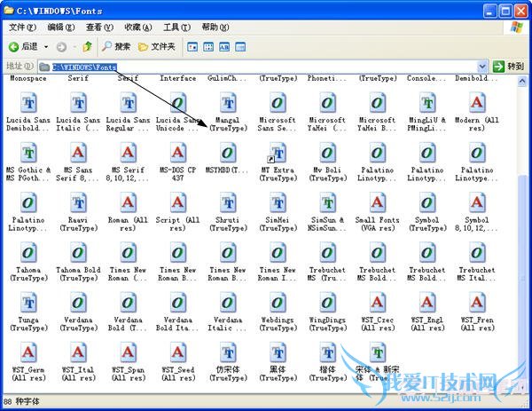Switch to details view toolbar icon

[240, 47]
